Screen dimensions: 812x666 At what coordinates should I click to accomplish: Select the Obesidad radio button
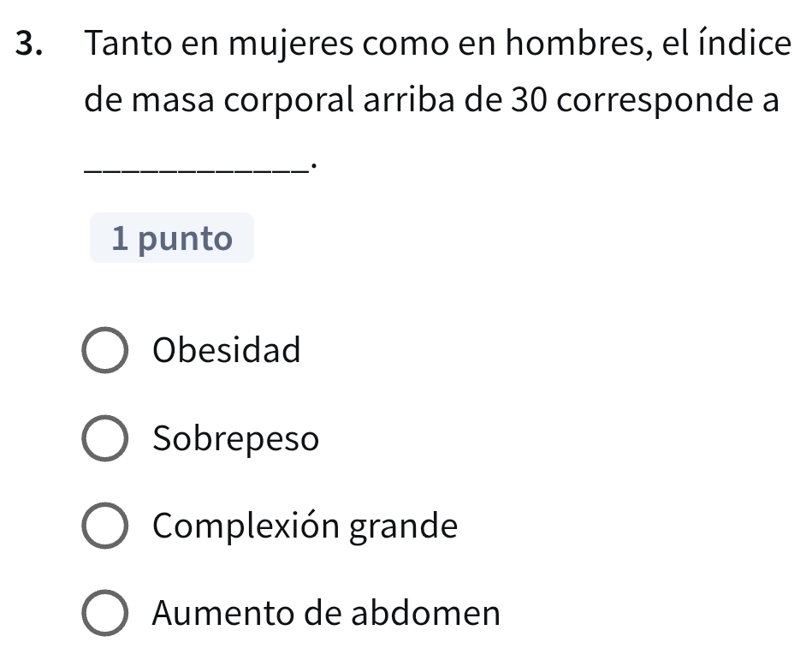coord(104,352)
